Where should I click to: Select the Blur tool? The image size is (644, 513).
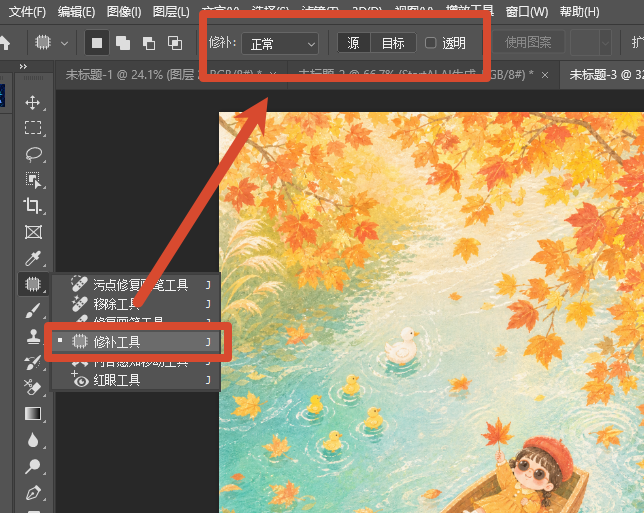(x=33, y=440)
